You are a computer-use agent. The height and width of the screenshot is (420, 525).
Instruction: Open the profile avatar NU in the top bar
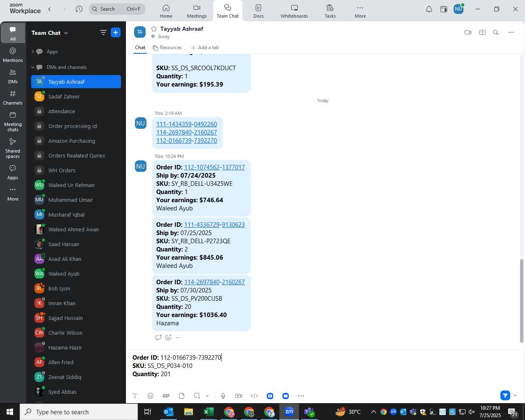coord(459,9)
